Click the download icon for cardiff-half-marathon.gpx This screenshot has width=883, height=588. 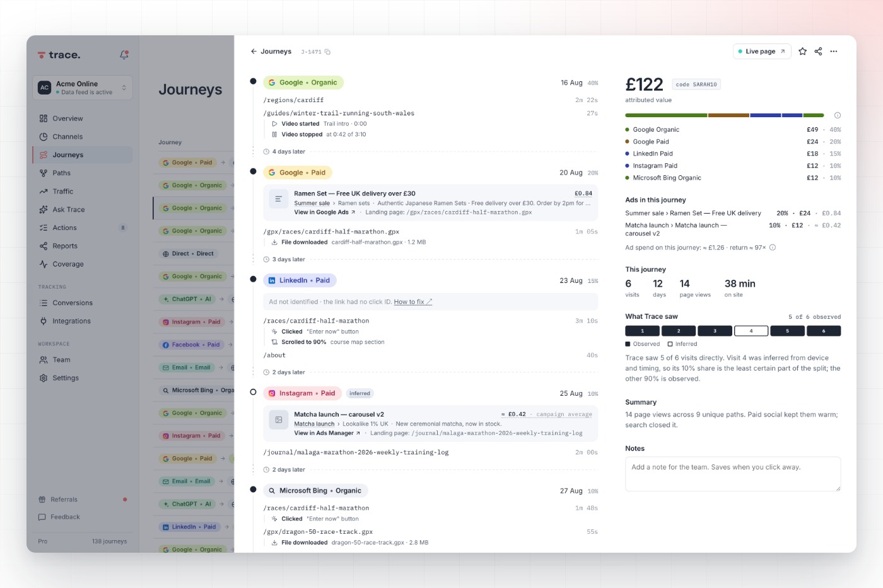pos(274,243)
